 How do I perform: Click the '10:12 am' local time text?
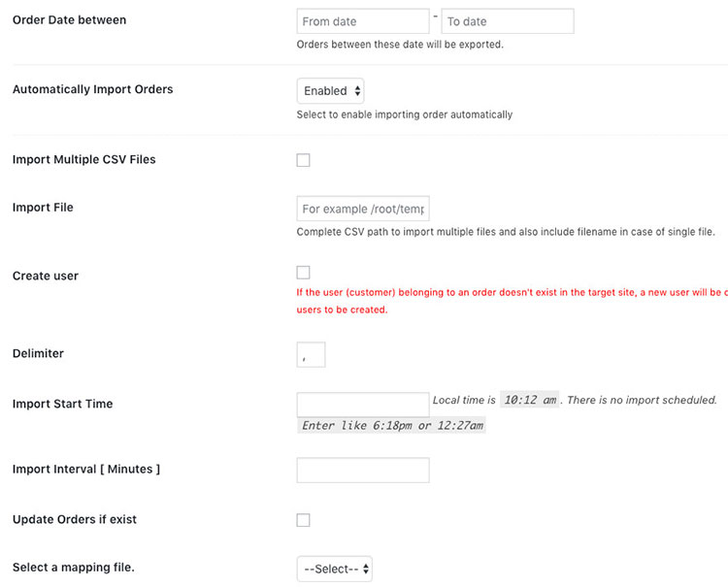click(529, 400)
